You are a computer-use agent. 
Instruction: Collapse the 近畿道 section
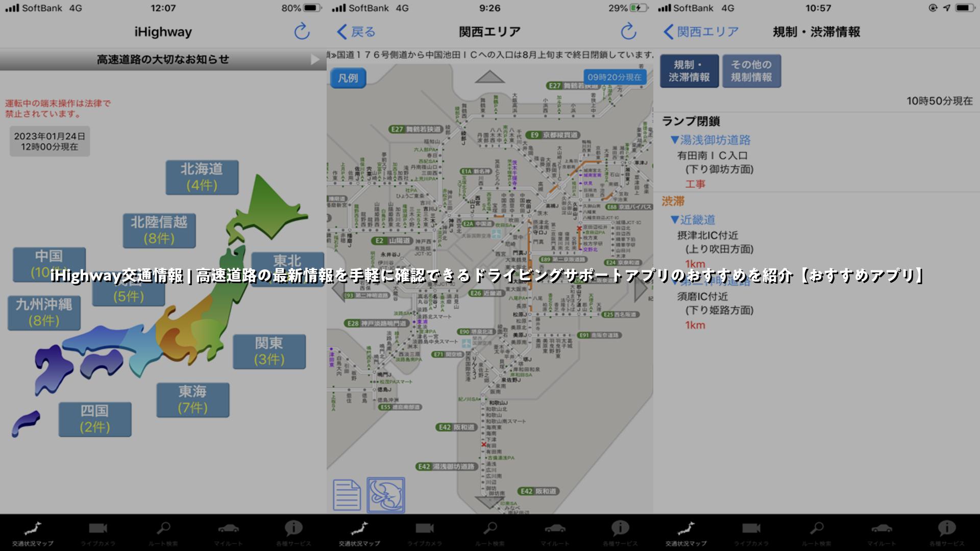click(693, 220)
